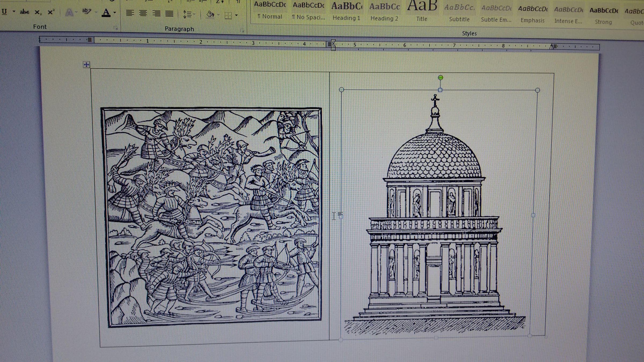
Task: Apply font color A button
Action: [x=106, y=13]
